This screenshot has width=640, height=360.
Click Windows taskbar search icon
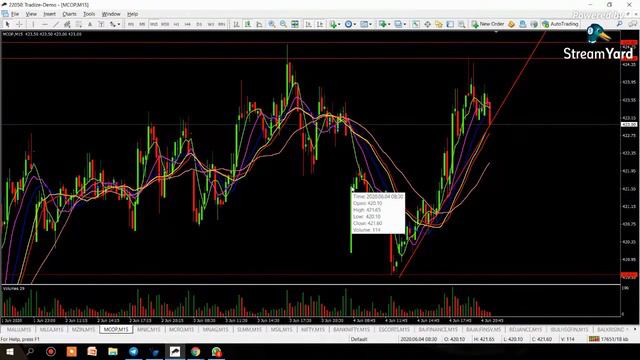tap(30, 351)
